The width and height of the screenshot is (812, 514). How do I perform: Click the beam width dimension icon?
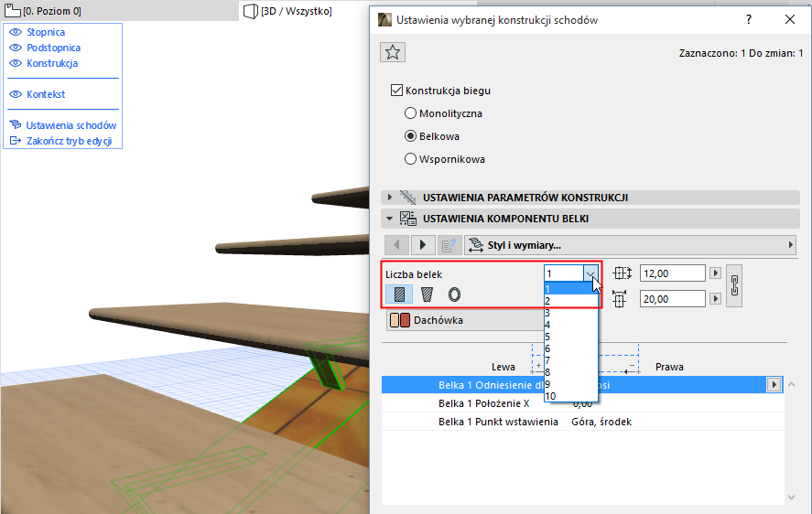point(623,273)
